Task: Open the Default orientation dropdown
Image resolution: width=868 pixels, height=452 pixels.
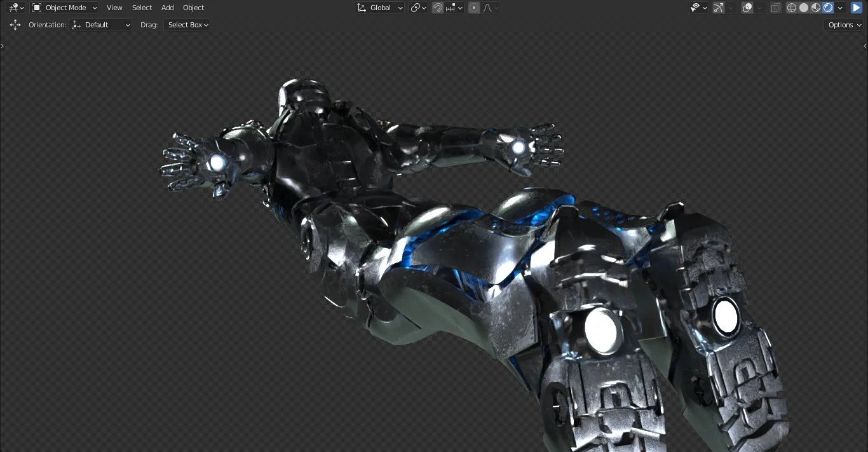Action: point(100,25)
